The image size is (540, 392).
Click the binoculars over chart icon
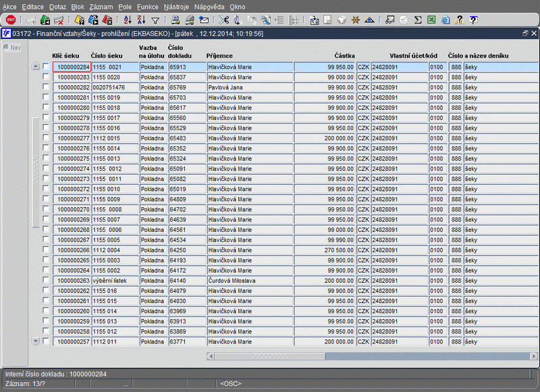click(x=390, y=20)
